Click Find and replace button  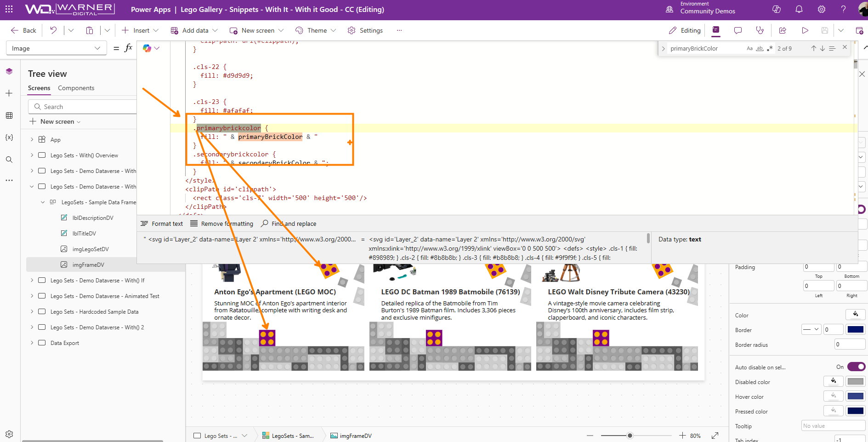click(289, 224)
